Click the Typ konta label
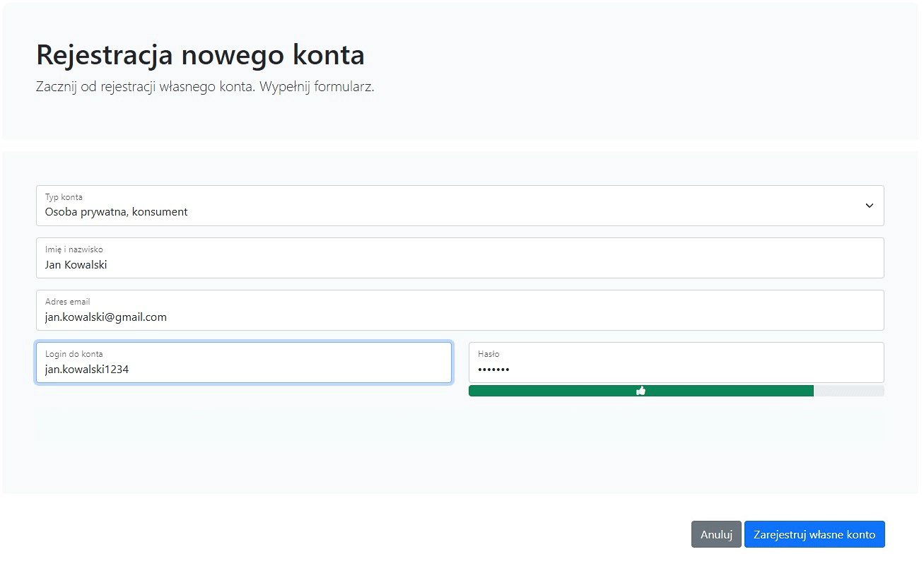924x566 pixels. [x=64, y=197]
